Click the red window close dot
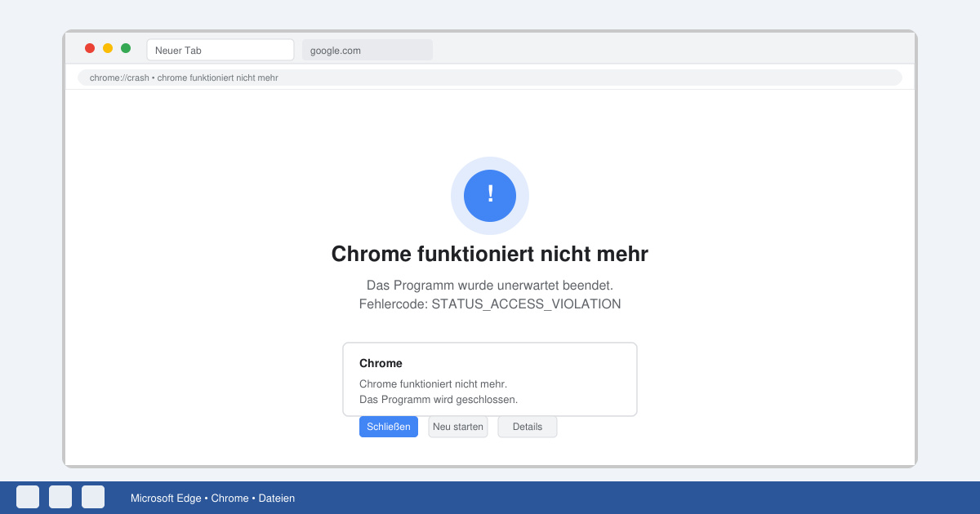Image resolution: width=980 pixels, height=514 pixels. 90,48
